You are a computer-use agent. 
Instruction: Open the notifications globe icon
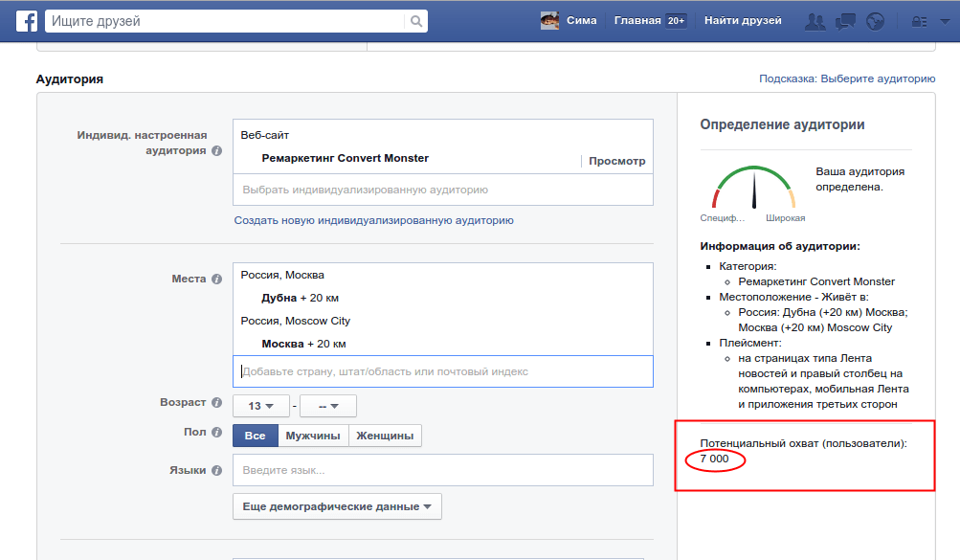(874, 21)
